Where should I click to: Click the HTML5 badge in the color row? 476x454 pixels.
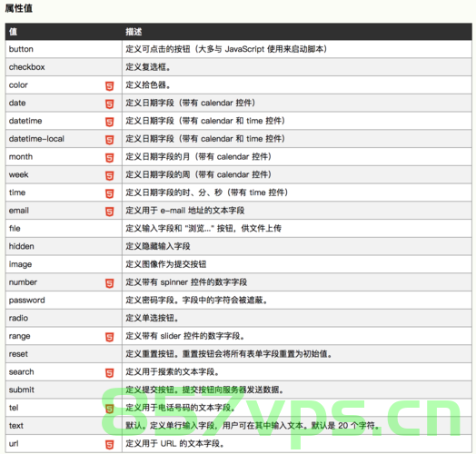[110, 86]
